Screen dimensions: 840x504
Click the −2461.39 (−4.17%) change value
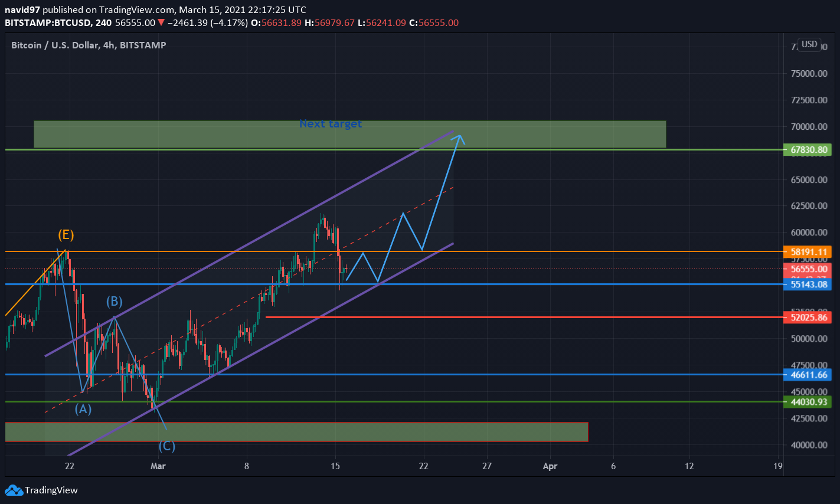pyautogui.click(x=208, y=22)
